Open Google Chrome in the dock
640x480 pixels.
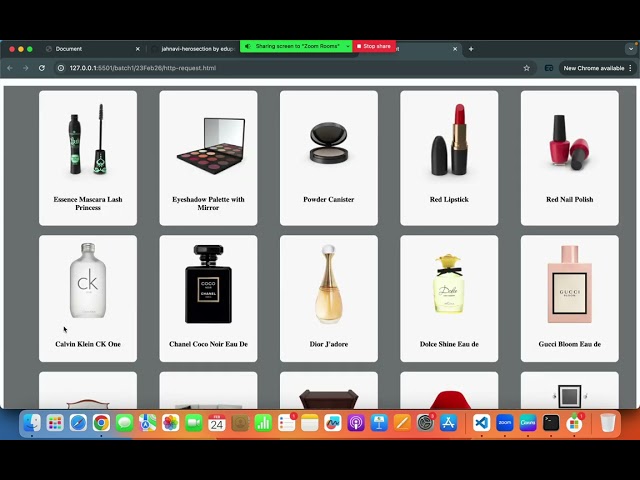(101, 423)
